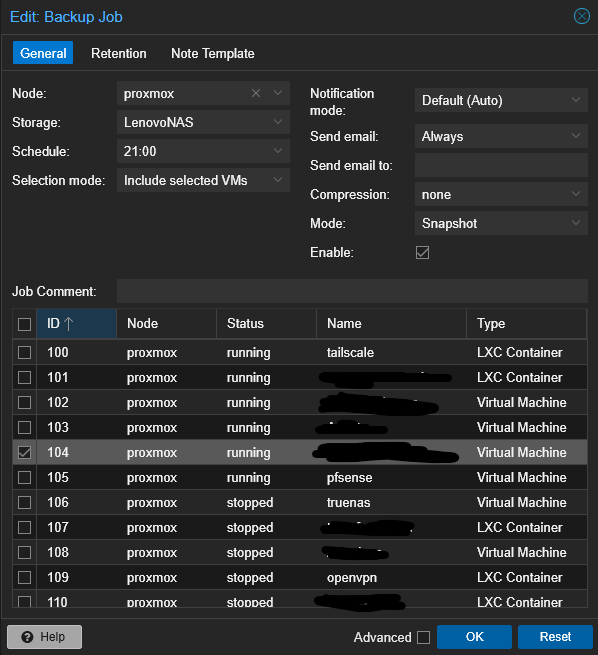Check the box for ID 101

pyautogui.click(x=24, y=378)
